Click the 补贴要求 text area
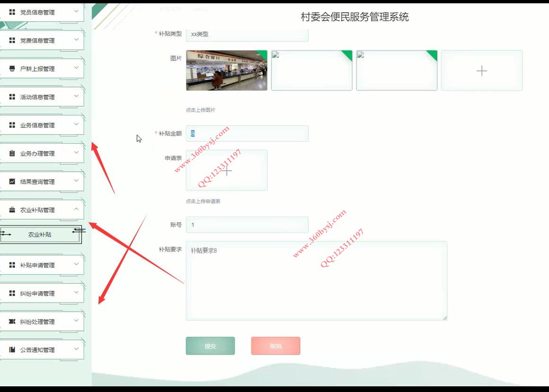 tap(316, 281)
